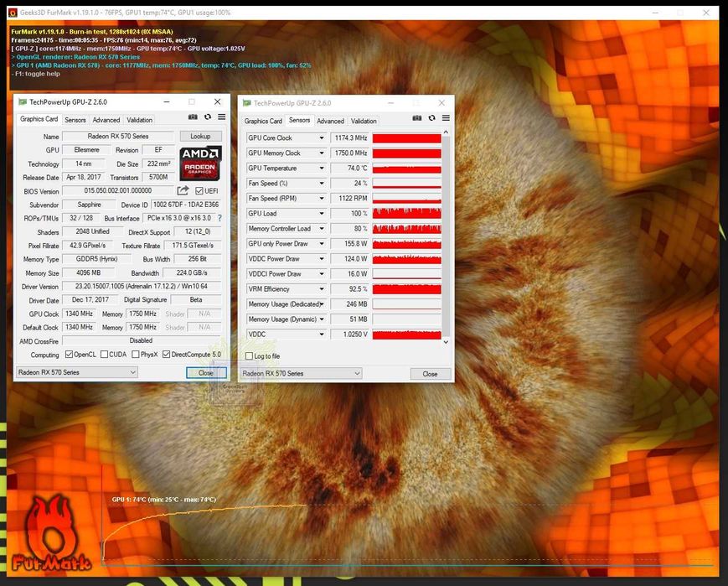Viewport: 728px width, 586px height.
Task: Enable the Log to file checkbox
Action: click(x=249, y=356)
